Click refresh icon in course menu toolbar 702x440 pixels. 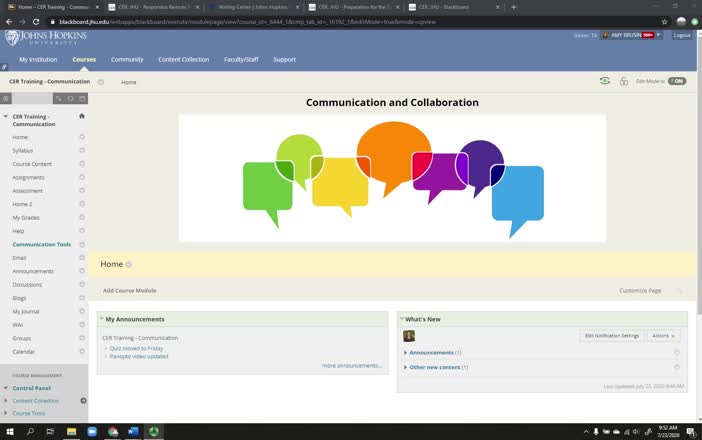70,98
